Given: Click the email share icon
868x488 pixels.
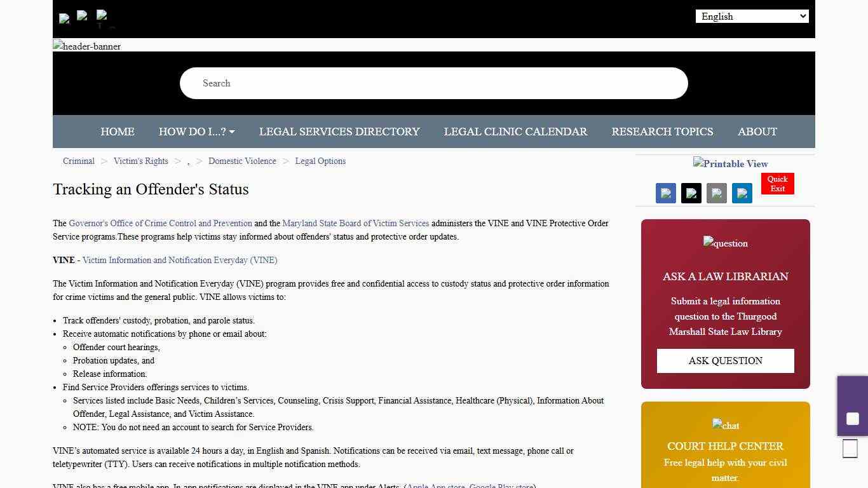Looking at the screenshot, I should (717, 193).
